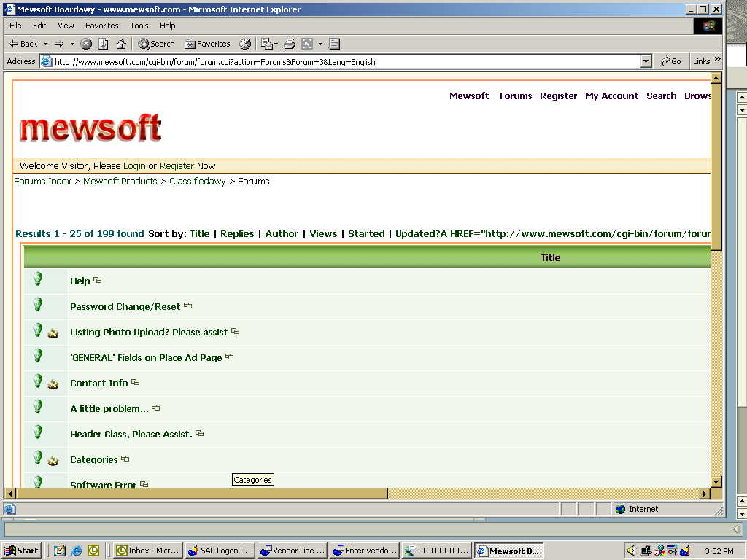Open the Forums link in top navigation
Image resolution: width=747 pixels, height=560 pixels.
pos(516,96)
